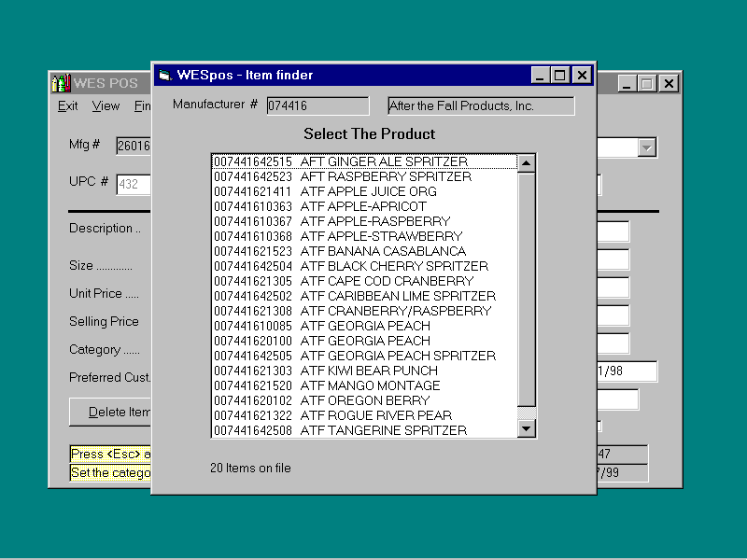Click the product list scroll up arrow

click(x=527, y=163)
